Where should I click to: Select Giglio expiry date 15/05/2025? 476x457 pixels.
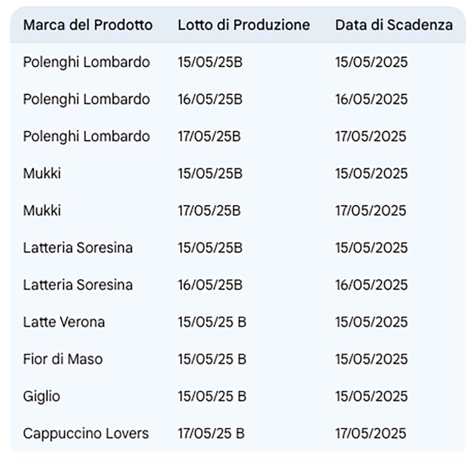pyautogui.click(x=371, y=396)
